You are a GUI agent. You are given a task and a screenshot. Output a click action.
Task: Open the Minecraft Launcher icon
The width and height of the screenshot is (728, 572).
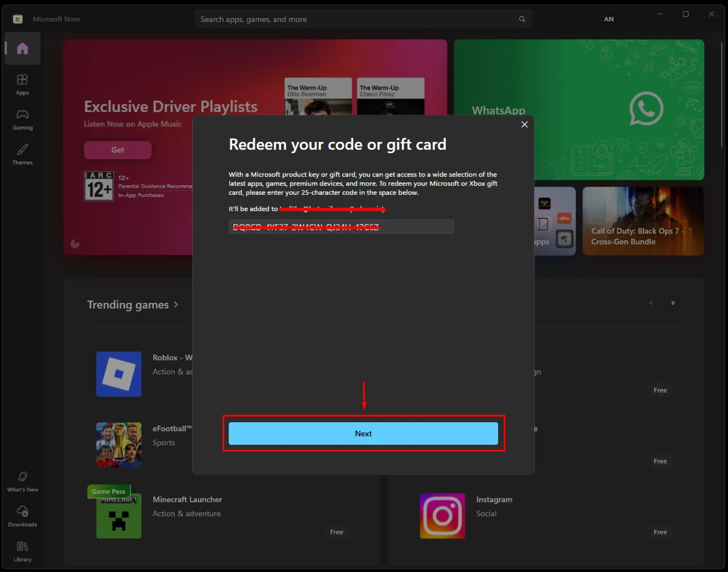119,516
